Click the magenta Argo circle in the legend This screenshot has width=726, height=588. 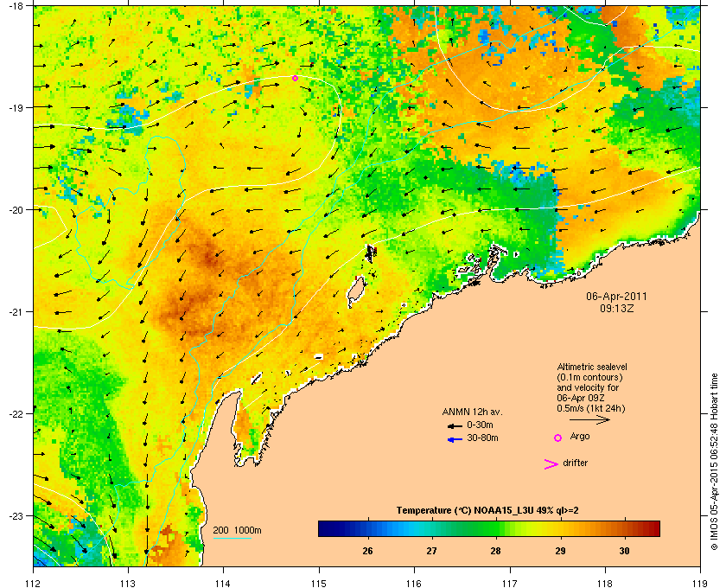pyautogui.click(x=558, y=438)
